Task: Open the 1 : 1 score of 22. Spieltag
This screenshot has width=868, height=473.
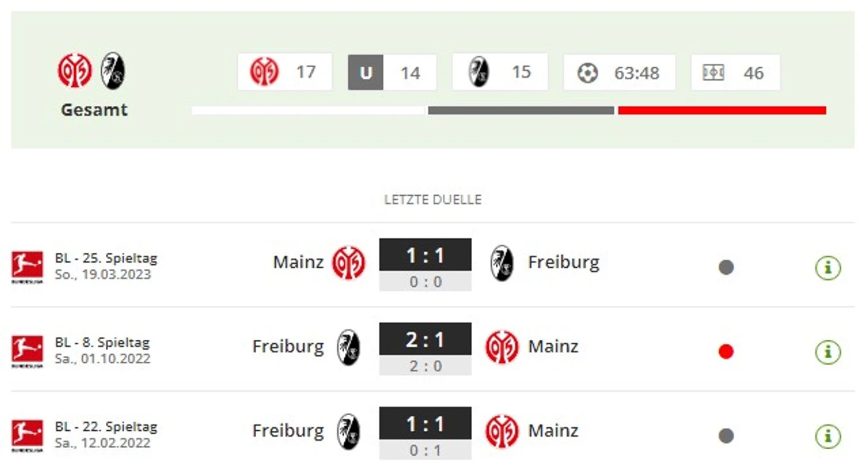Action: [425, 424]
